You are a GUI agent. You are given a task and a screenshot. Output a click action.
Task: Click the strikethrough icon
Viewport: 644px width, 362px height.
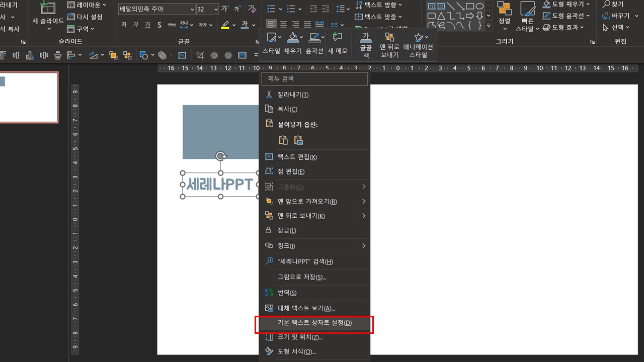pos(172,25)
